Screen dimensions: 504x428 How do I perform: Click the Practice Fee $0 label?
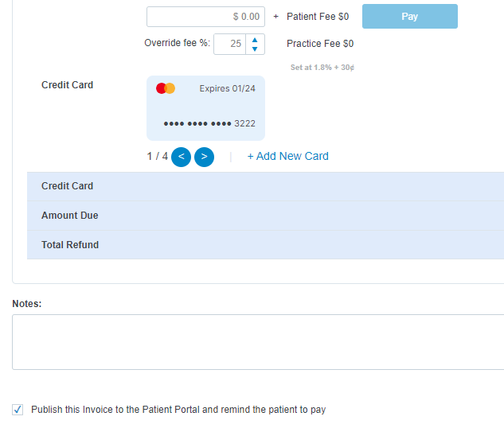(320, 44)
